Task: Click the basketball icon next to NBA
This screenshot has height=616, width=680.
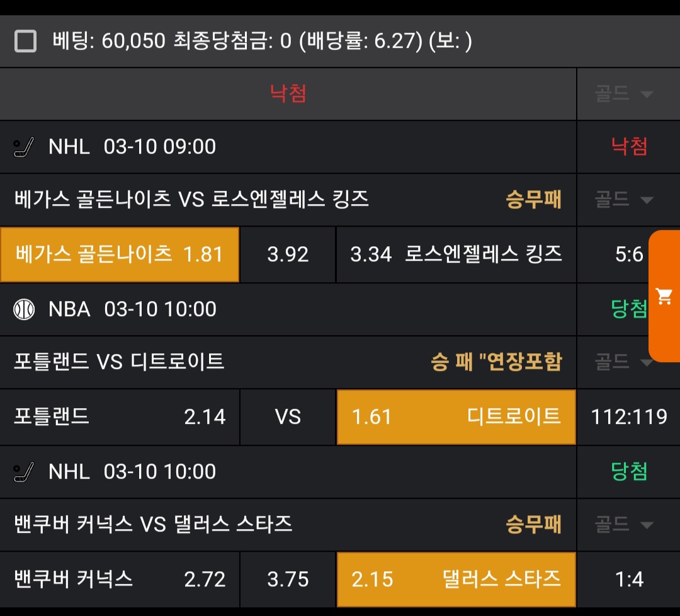Action: [24, 309]
